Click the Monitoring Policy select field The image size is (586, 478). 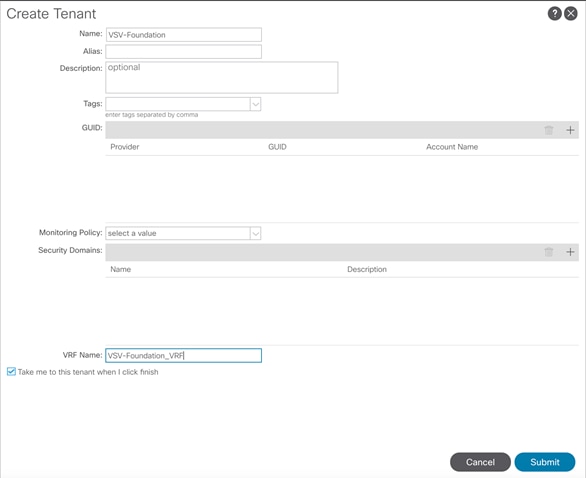[178, 234]
